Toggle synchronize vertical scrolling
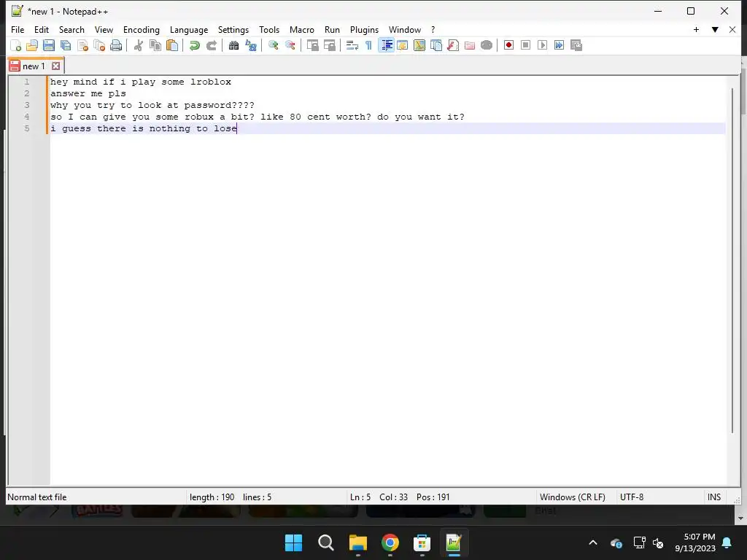 312,46
